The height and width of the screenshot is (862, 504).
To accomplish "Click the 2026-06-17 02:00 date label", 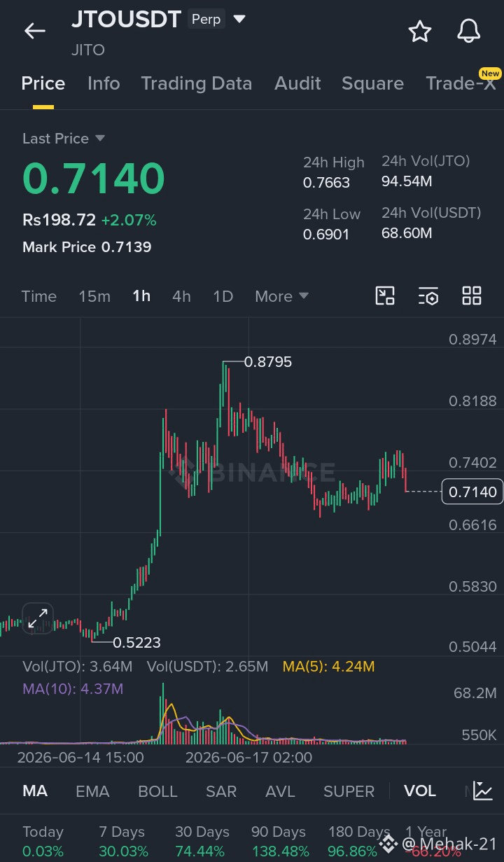I will point(248,757).
